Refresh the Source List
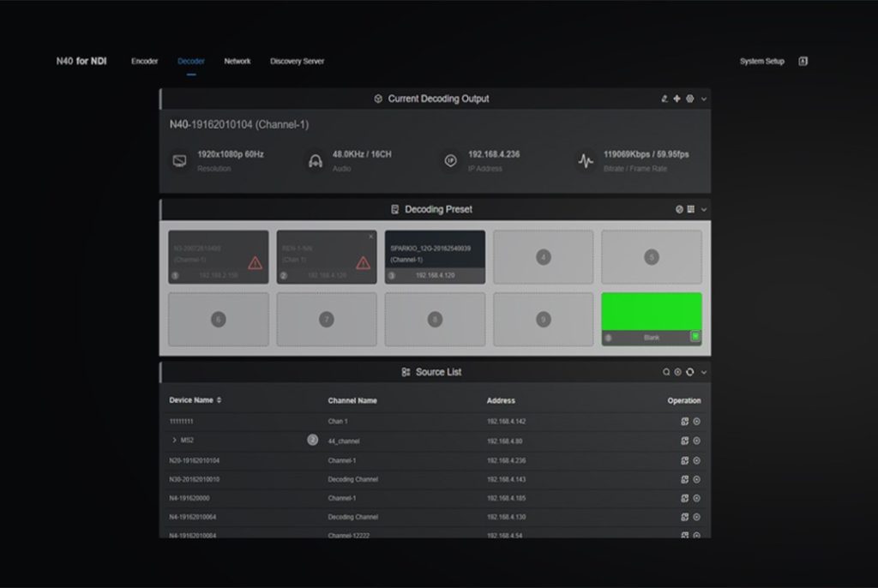The image size is (878, 588). (x=689, y=372)
